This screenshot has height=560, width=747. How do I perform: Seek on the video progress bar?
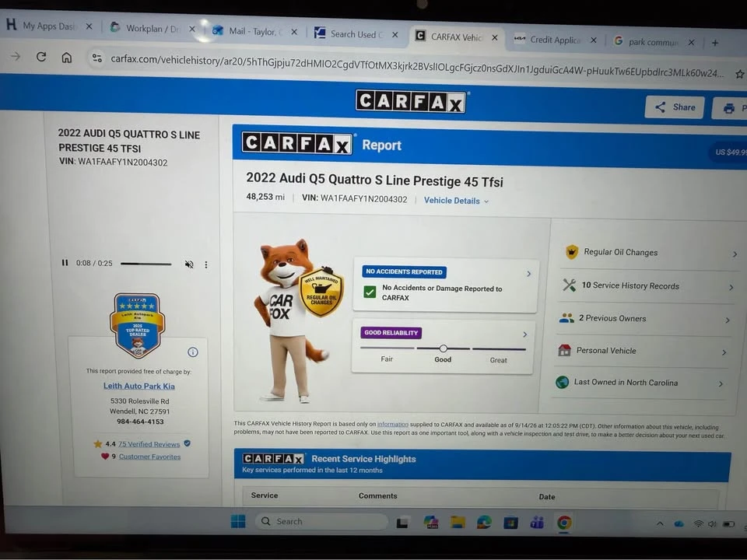(x=146, y=264)
